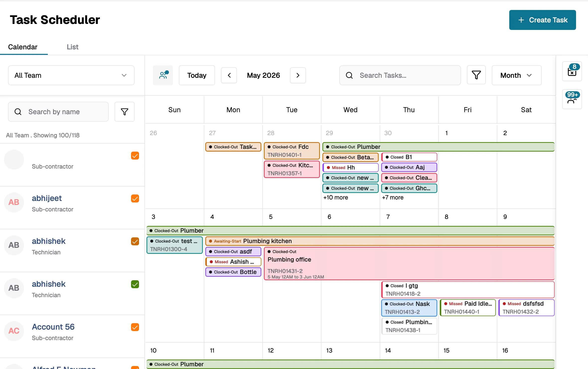
Task: Select date 8 on the calendar
Action: [x=446, y=217]
